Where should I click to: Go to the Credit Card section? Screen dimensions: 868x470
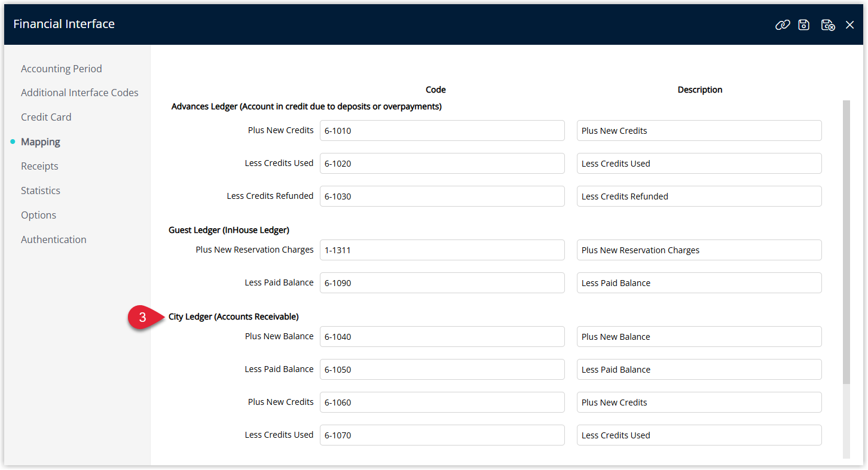coord(46,117)
